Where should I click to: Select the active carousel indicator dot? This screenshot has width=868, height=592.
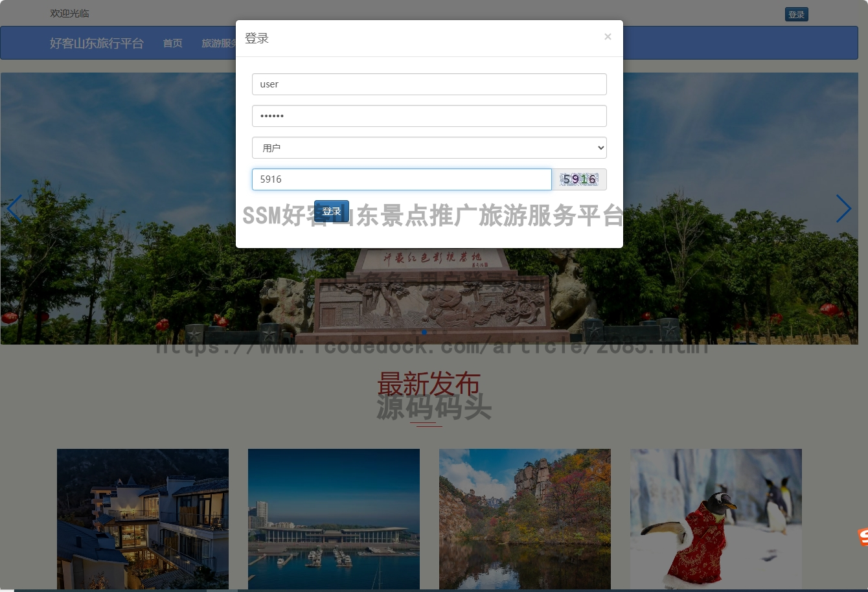coord(424,332)
